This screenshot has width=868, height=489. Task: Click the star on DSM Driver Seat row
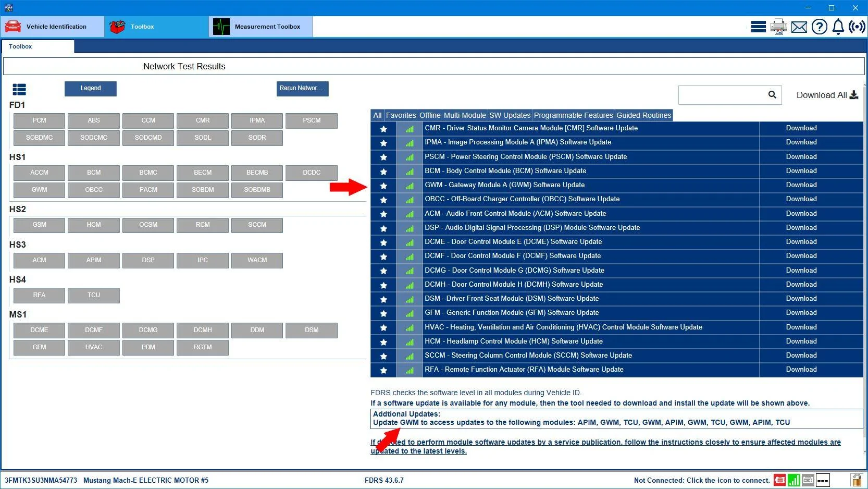point(383,299)
